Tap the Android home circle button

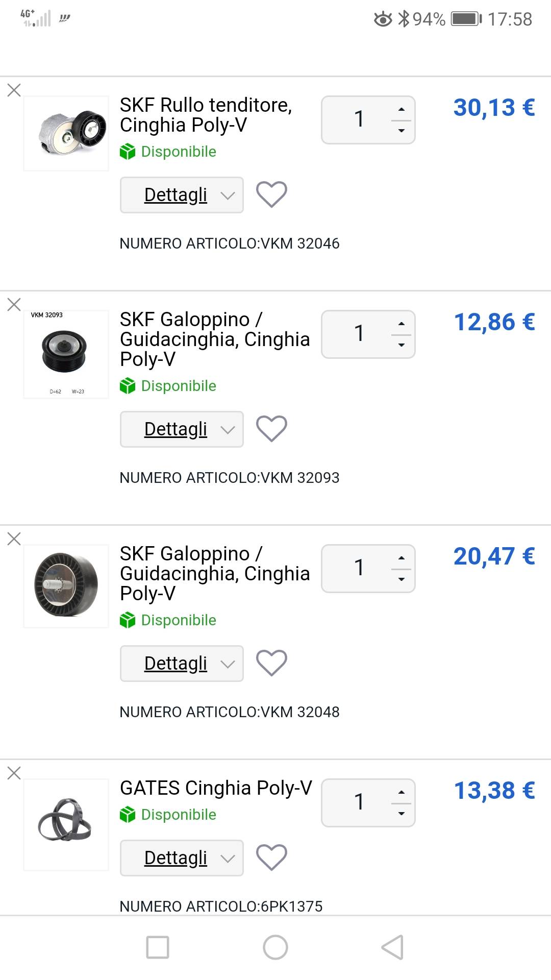[x=275, y=947]
